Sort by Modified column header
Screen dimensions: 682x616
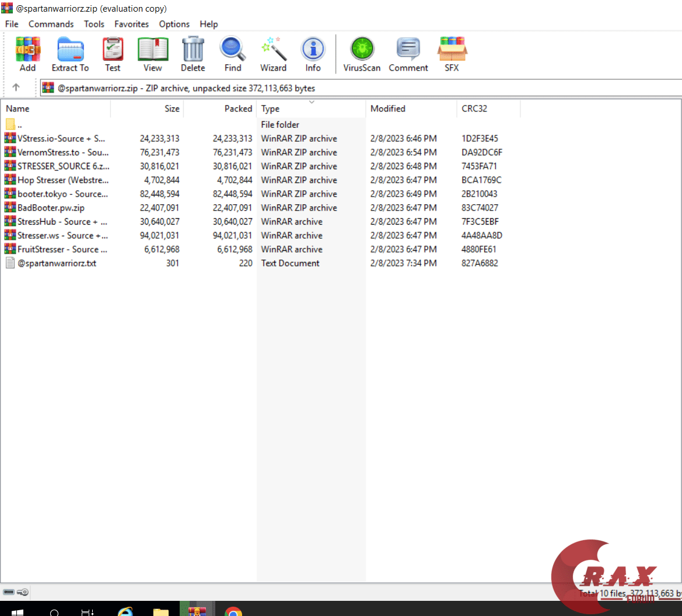[x=411, y=108]
